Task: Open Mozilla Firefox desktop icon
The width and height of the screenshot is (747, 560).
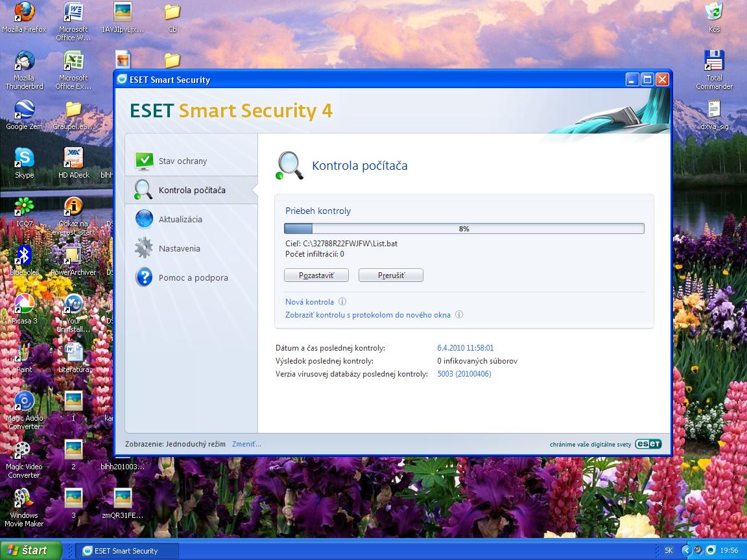Action: coord(24,13)
